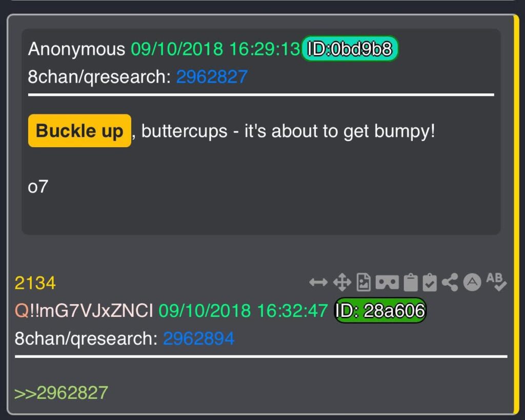This screenshot has height=420, width=525.
Task: Click the AB spellcheck checkmark icon
Action: [x=496, y=282]
